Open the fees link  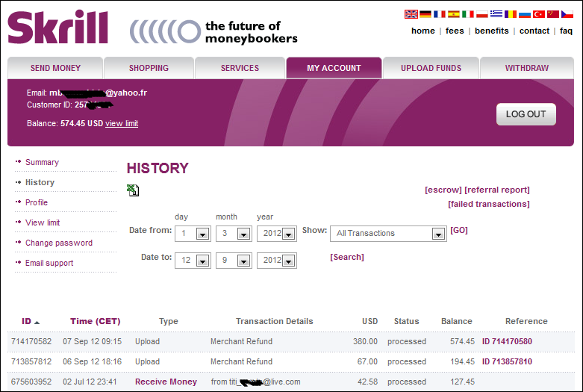[455, 31]
